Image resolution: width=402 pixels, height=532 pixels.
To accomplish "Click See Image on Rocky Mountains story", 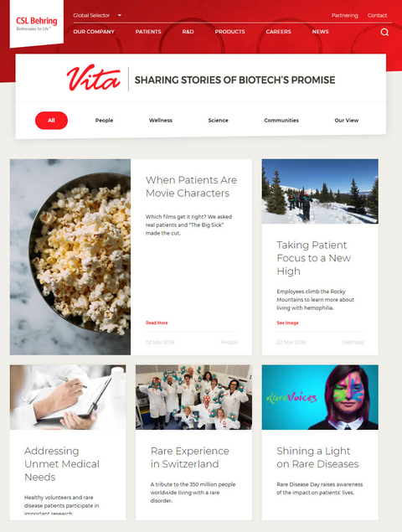I will (x=287, y=323).
